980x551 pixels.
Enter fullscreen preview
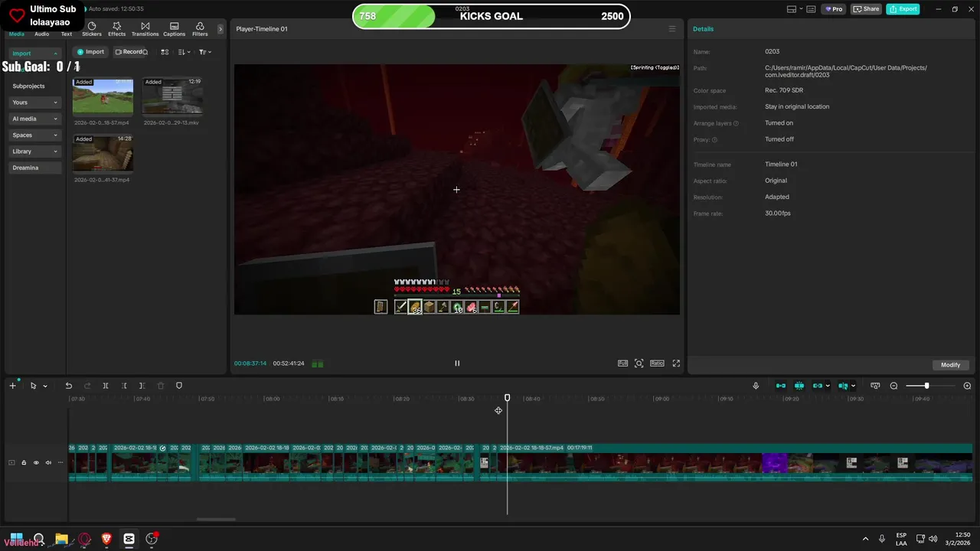(x=676, y=364)
